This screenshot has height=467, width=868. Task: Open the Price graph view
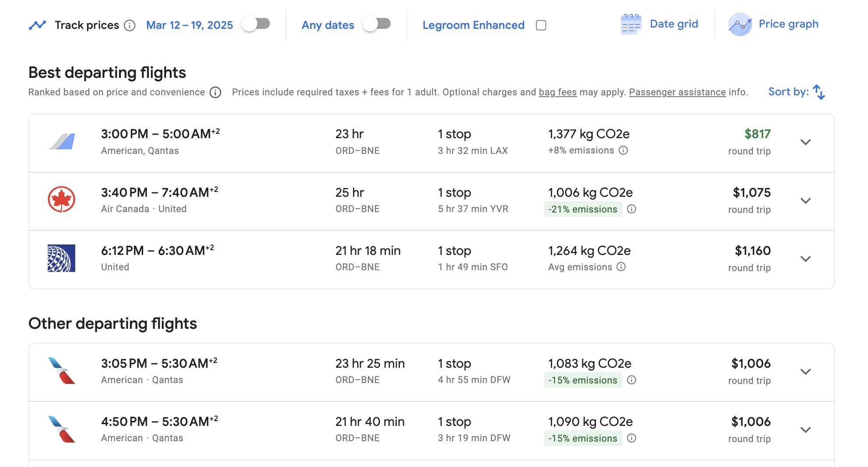[788, 24]
